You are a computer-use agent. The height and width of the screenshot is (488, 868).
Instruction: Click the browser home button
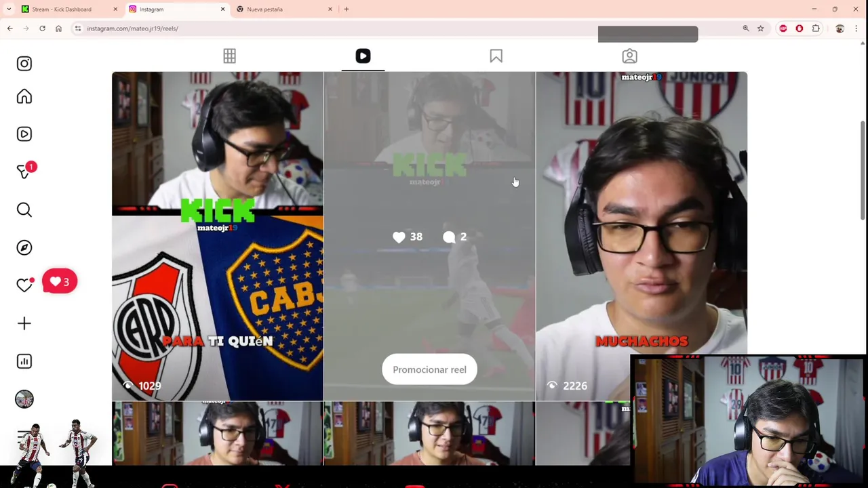(x=58, y=28)
